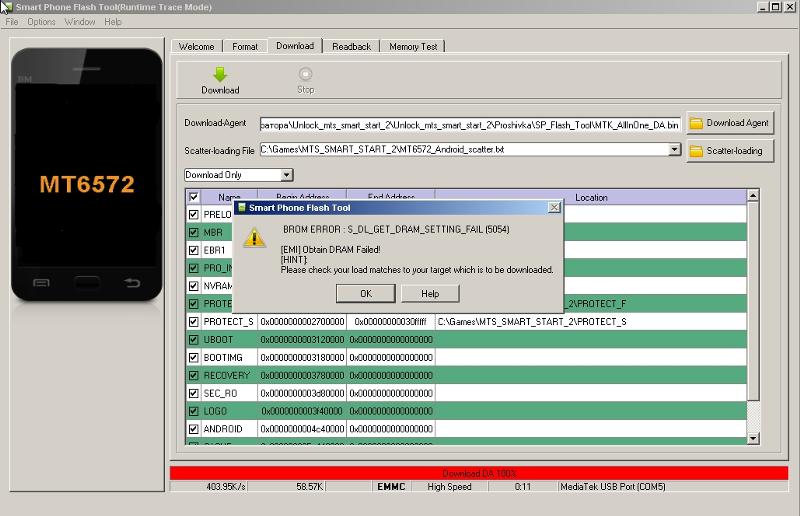Switch to the Welcome tab
800x516 pixels.
pyautogui.click(x=196, y=46)
